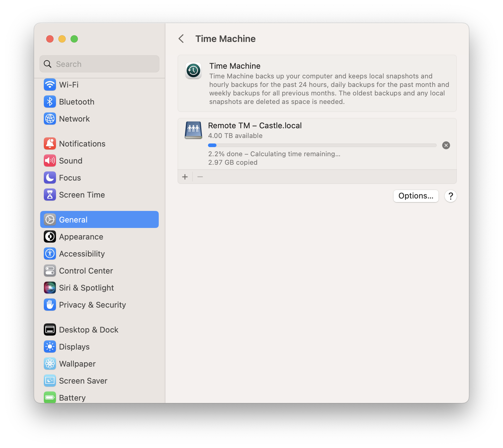This screenshot has height=448, width=503.
Task: Click the Sound speaker icon
Action: click(50, 161)
